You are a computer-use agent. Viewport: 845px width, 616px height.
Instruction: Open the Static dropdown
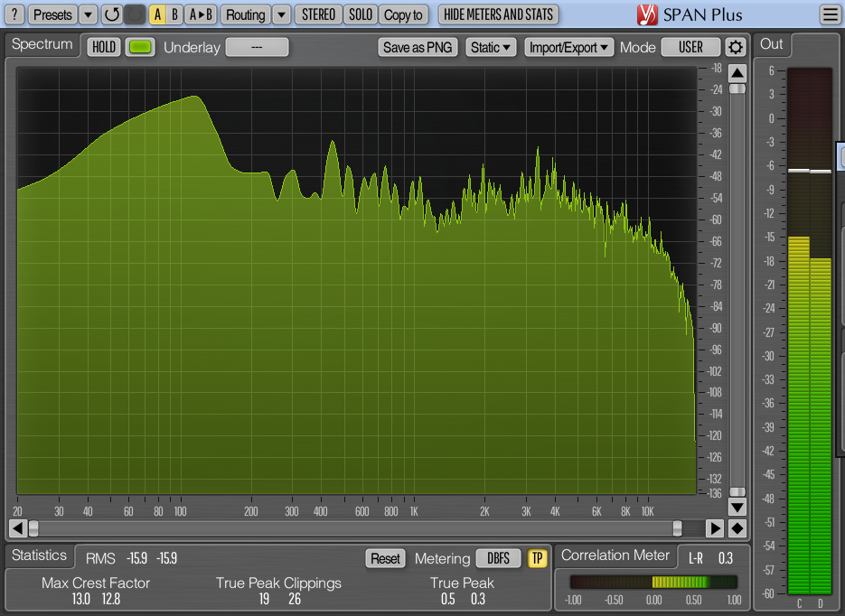pos(491,47)
